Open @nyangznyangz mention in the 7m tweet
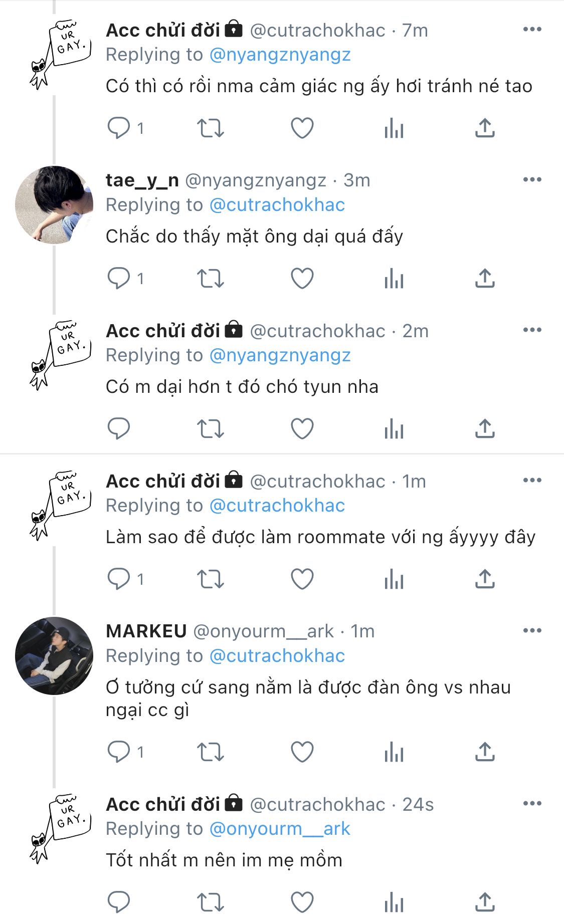 pyautogui.click(x=280, y=55)
